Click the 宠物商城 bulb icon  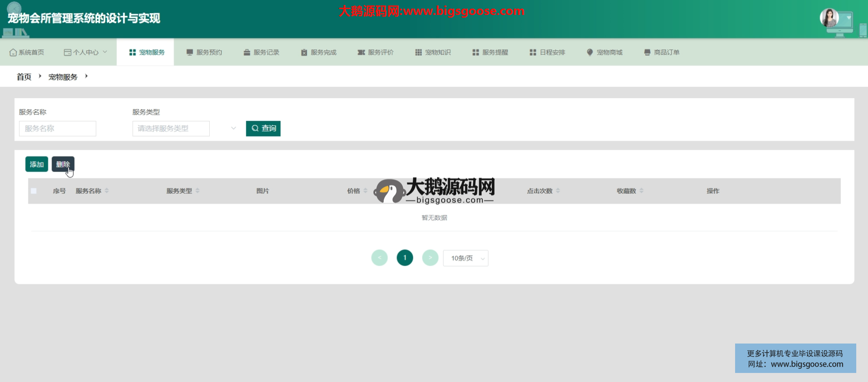coord(590,53)
